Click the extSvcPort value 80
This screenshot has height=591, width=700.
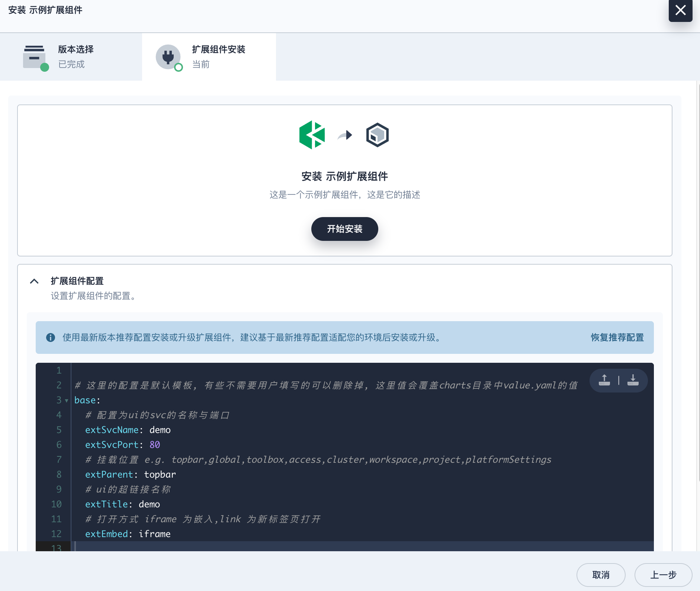(x=155, y=445)
